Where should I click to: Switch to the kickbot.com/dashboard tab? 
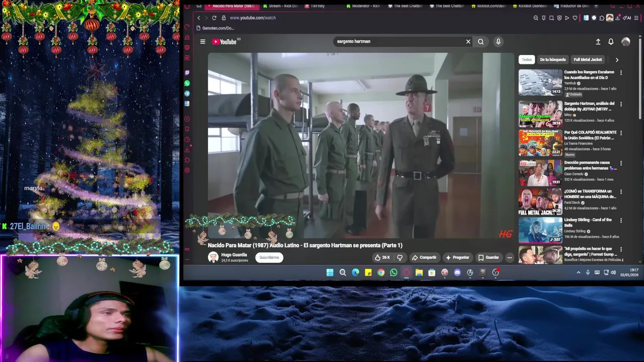(x=488, y=6)
